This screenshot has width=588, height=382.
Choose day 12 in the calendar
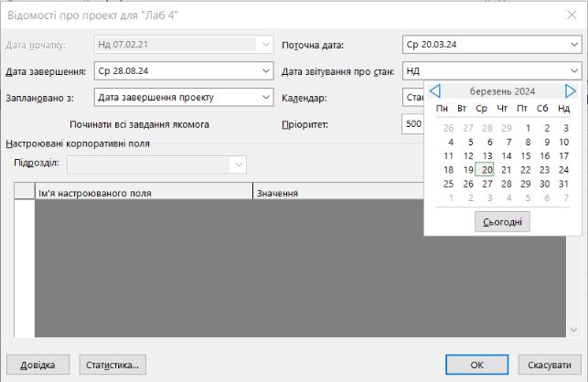(468, 156)
